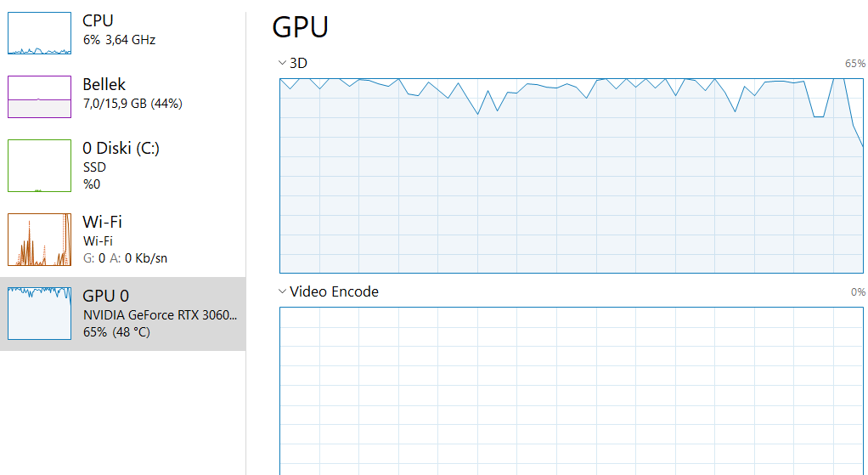Select the GPU 0 sidebar label
Screen dimensions: 868x475
point(105,296)
